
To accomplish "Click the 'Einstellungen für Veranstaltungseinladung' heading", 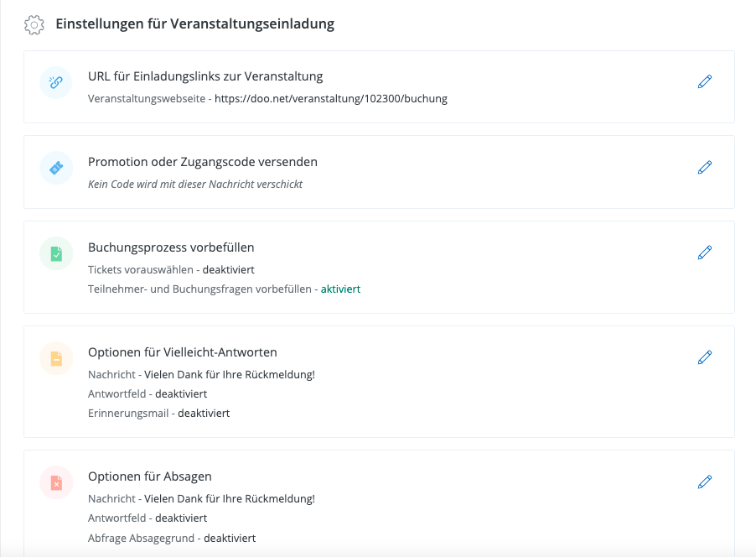I will tap(194, 23).
